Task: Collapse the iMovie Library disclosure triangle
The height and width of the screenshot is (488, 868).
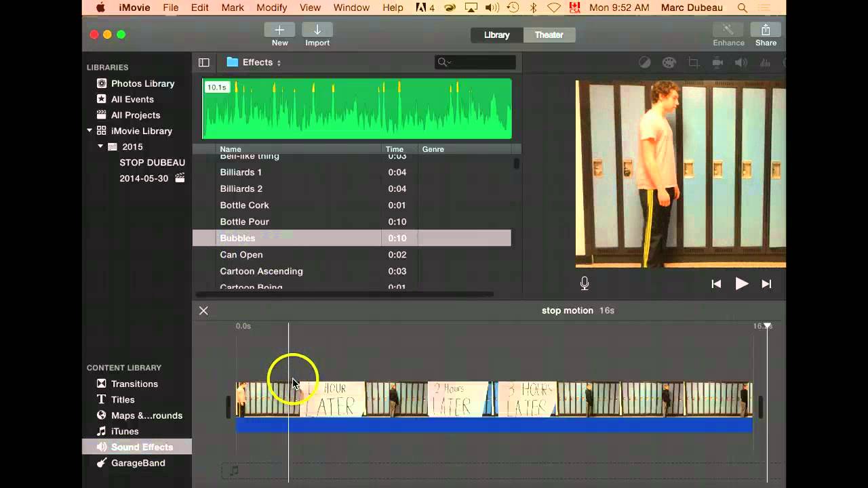Action: [x=90, y=131]
